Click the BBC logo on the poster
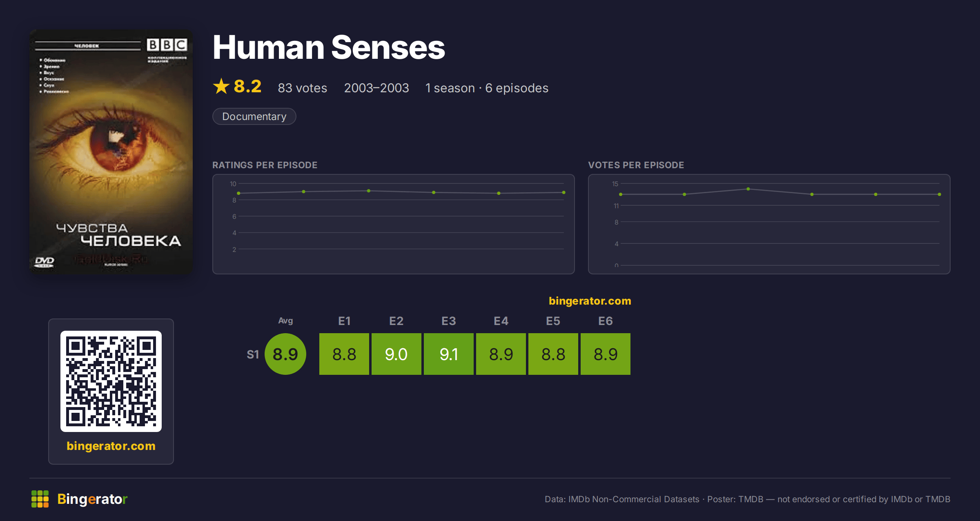Viewport: 980px width, 521px height. coord(167,45)
